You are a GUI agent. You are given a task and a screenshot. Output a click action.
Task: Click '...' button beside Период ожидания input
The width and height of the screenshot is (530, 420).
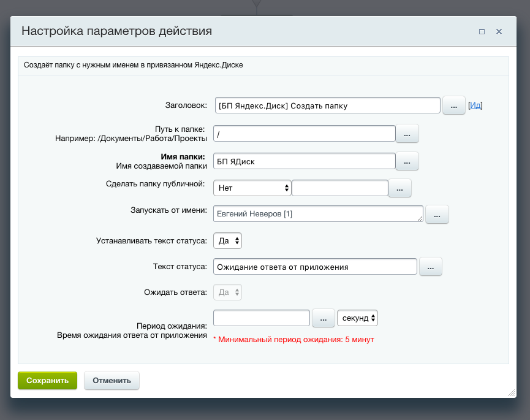pos(323,318)
